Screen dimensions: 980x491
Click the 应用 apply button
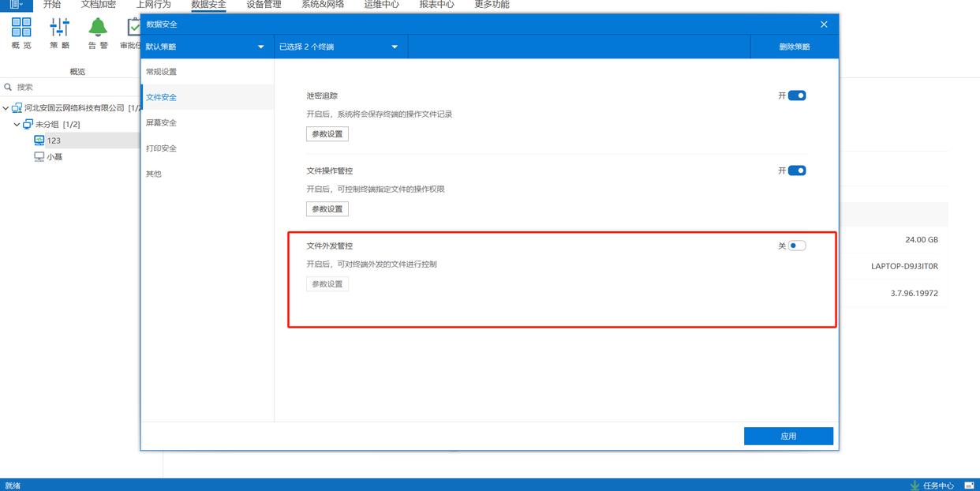(x=788, y=436)
